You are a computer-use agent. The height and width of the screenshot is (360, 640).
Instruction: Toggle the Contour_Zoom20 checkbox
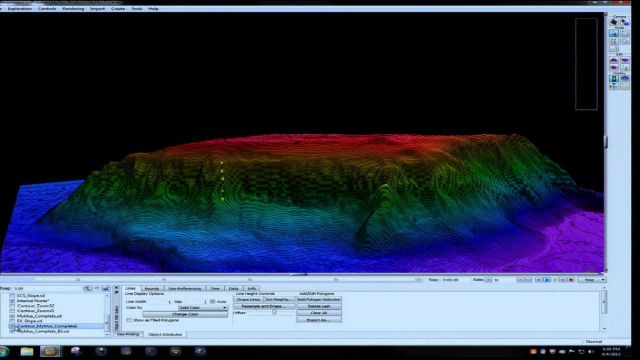pos(12,311)
